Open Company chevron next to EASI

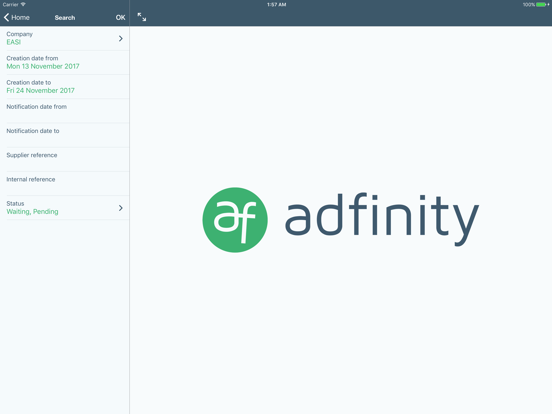pos(121,38)
